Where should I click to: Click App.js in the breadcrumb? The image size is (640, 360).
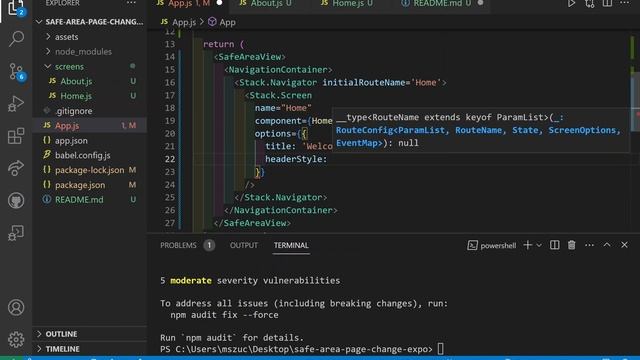178,22
